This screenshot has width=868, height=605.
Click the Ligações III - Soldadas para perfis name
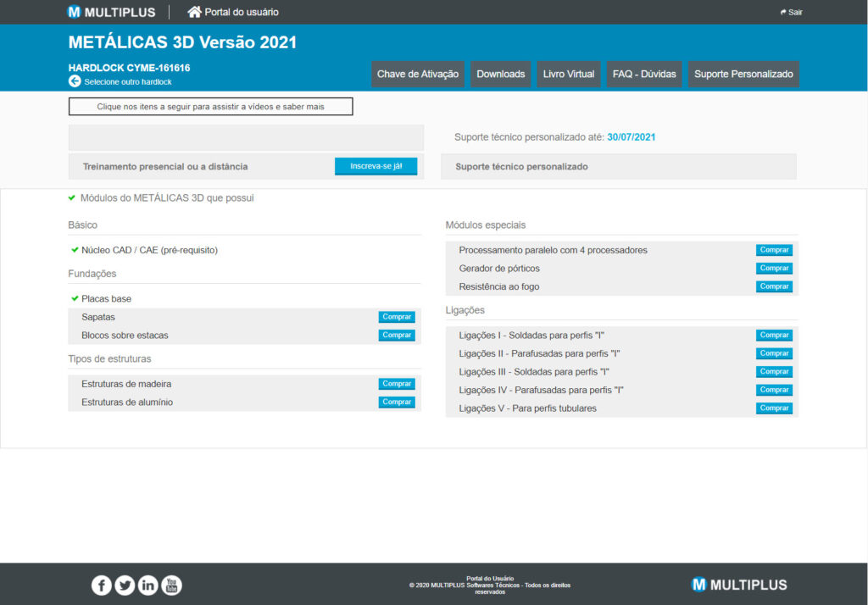point(534,372)
